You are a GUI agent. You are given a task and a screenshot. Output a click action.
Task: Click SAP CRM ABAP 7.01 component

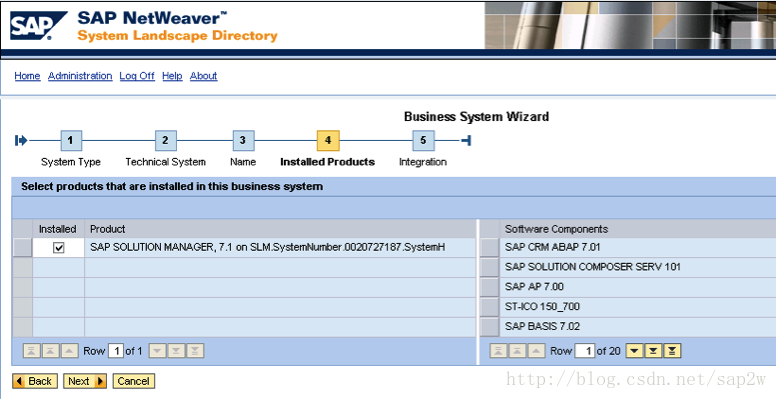click(x=553, y=247)
